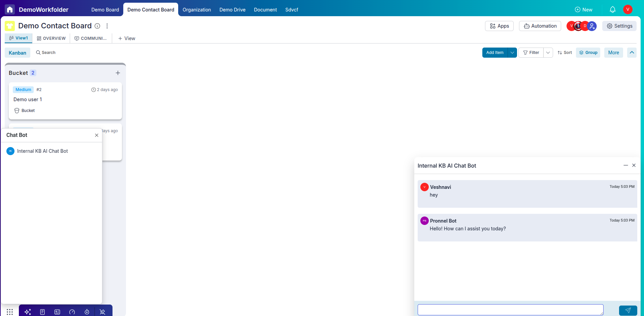Select Internal KB AI Chat Bot in list
The width and height of the screenshot is (644, 316).
[52, 151]
